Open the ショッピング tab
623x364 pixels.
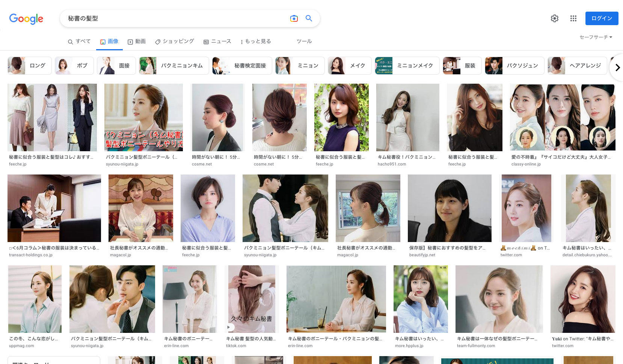(175, 41)
